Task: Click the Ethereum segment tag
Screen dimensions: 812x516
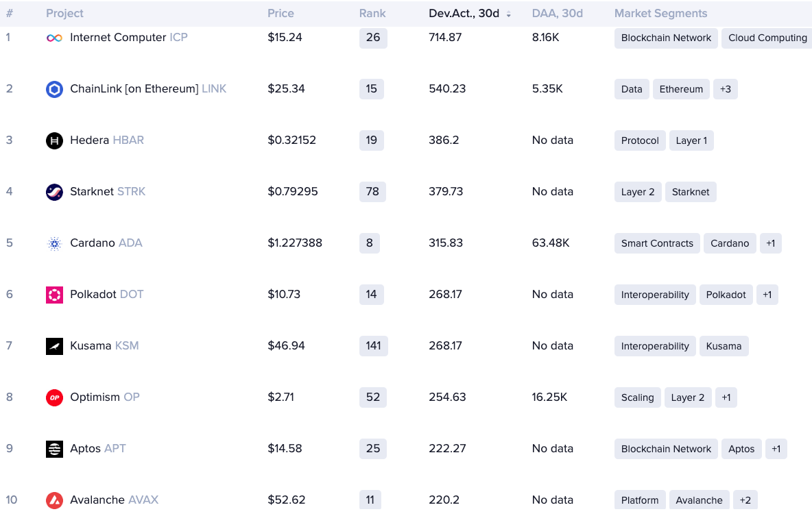Action: point(681,89)
